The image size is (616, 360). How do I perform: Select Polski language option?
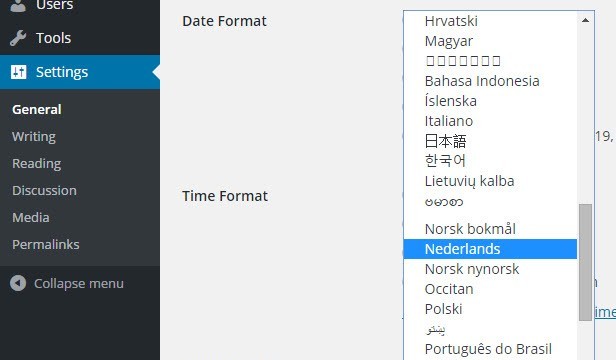coord(490,309)
